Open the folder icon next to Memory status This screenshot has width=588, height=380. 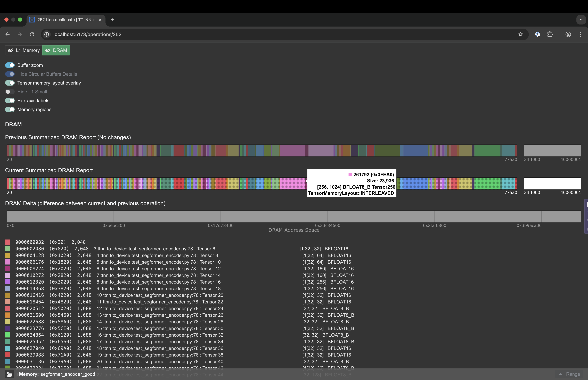click(9, 374)
